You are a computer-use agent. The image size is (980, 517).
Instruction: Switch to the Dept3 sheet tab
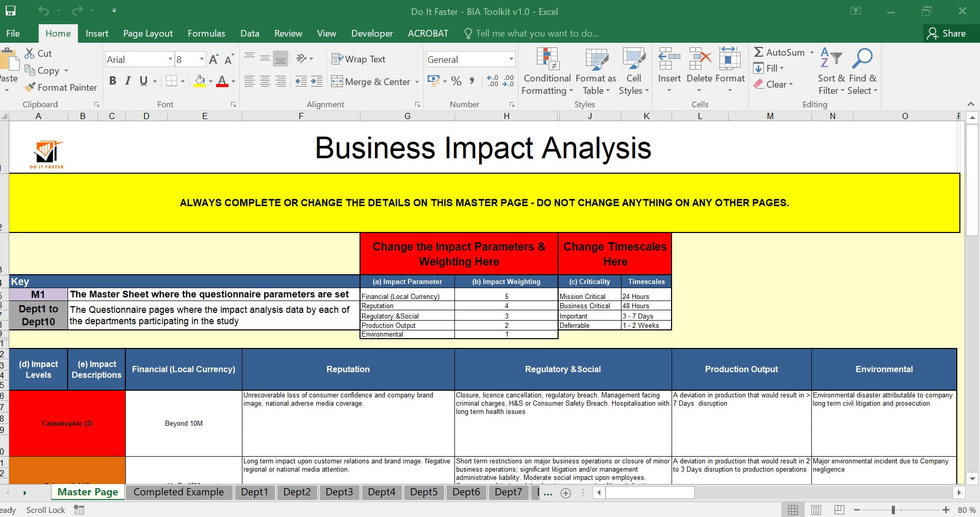(339, 492)
